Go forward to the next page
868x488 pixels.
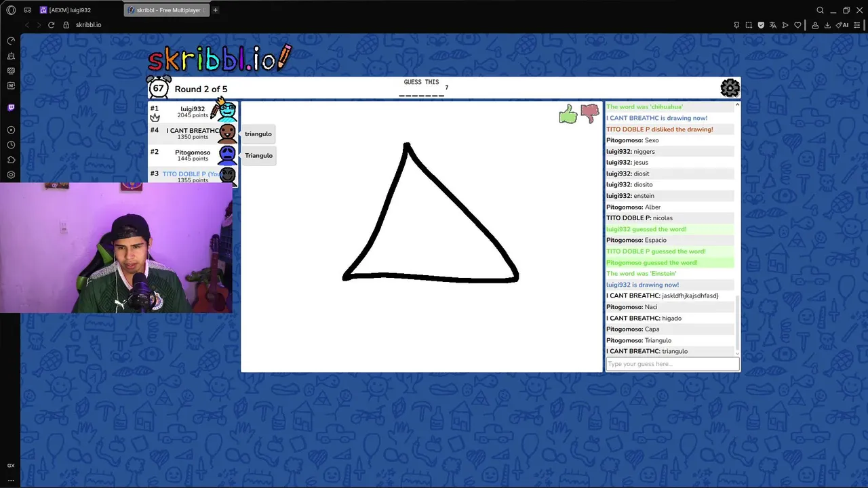click(x=39, y=25)
